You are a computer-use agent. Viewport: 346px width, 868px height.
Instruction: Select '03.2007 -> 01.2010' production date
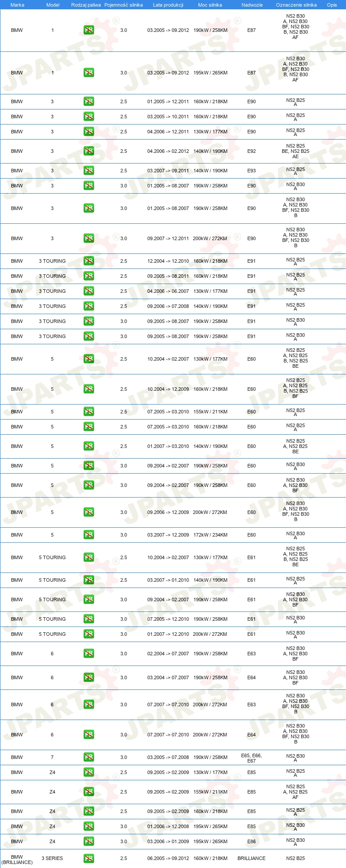point(168,580)
